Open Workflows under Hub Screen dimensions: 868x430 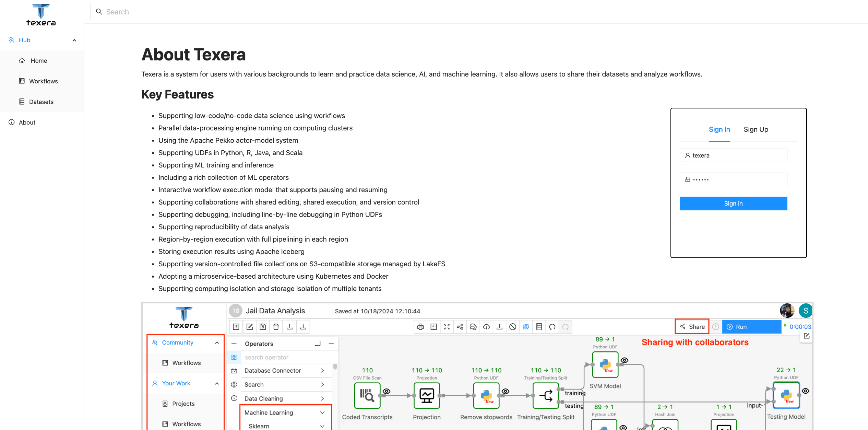coord(42,81)
